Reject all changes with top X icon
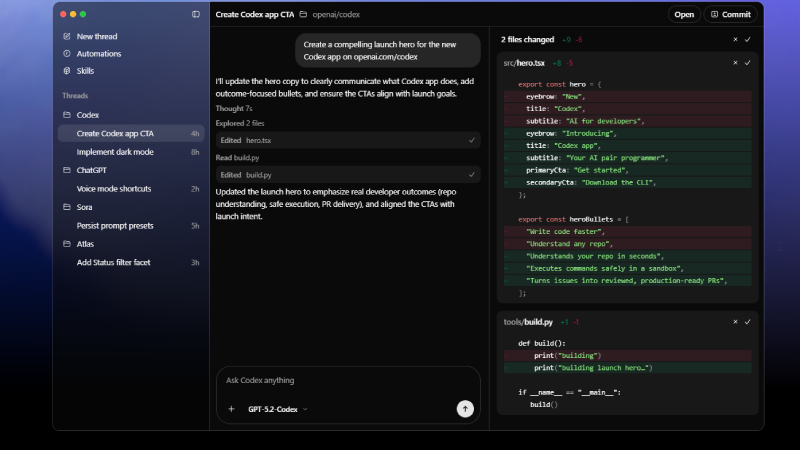The height and width of the screenshot is (450, 800). click(735, 39)
